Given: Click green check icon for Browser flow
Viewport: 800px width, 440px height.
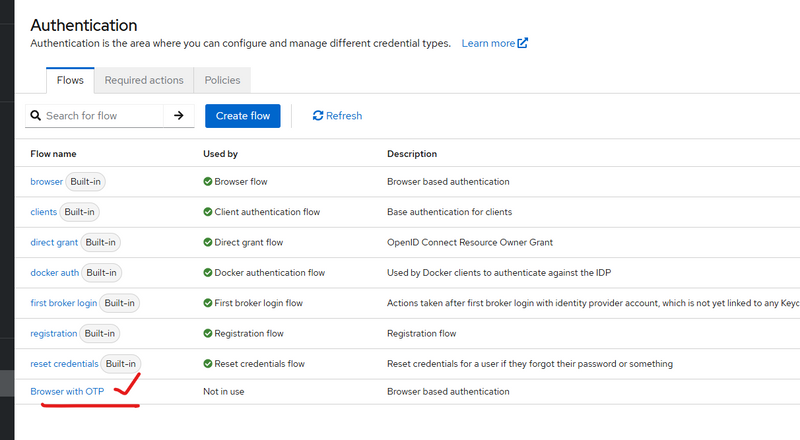Looking at the screenshot, I should point(207,182).
